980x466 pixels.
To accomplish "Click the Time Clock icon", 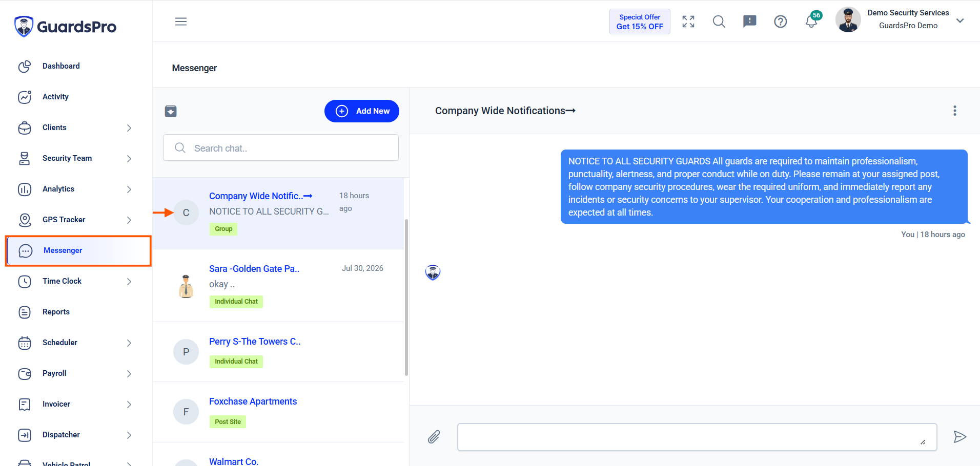I will point(25,281).
